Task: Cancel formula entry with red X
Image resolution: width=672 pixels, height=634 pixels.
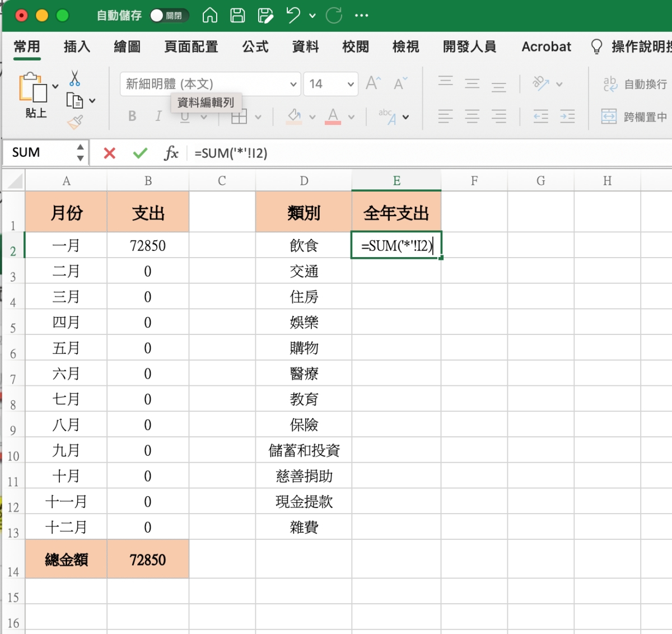Action: tap(110, 153)
